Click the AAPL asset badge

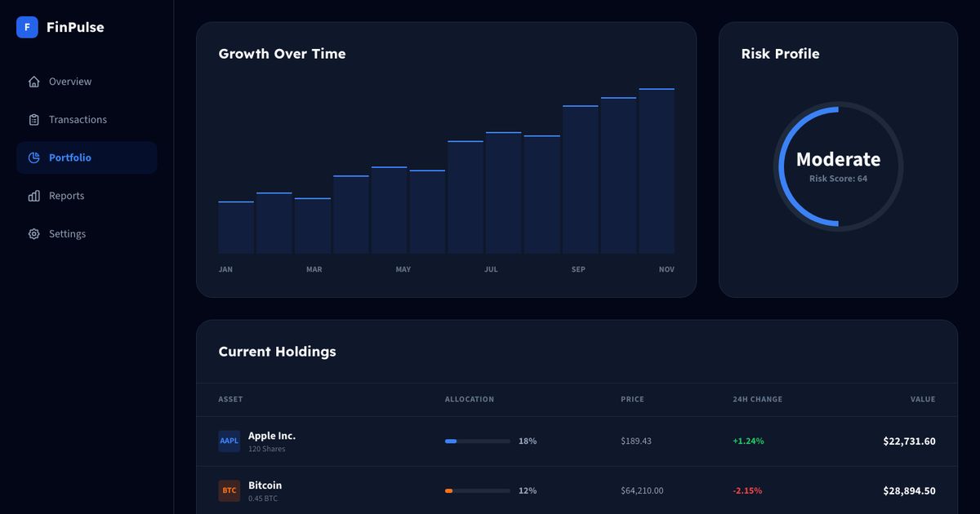click(x=229, y=441)
